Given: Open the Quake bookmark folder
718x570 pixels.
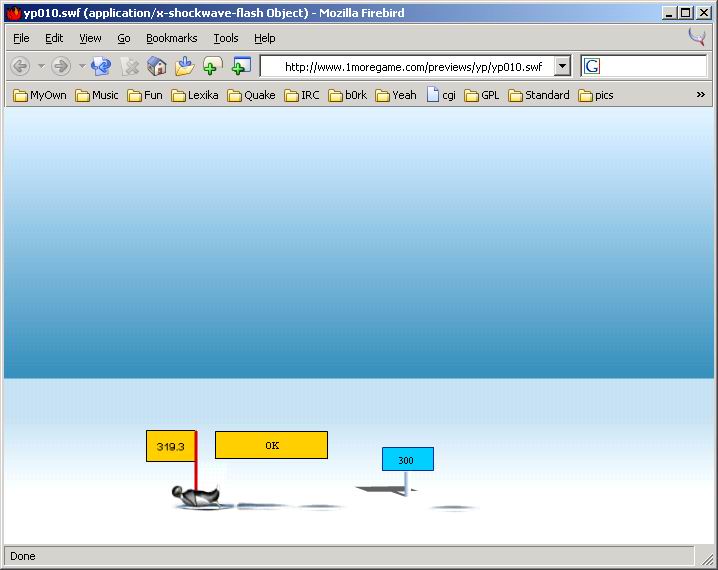Looking at the screenshot, I should point(251,95).
